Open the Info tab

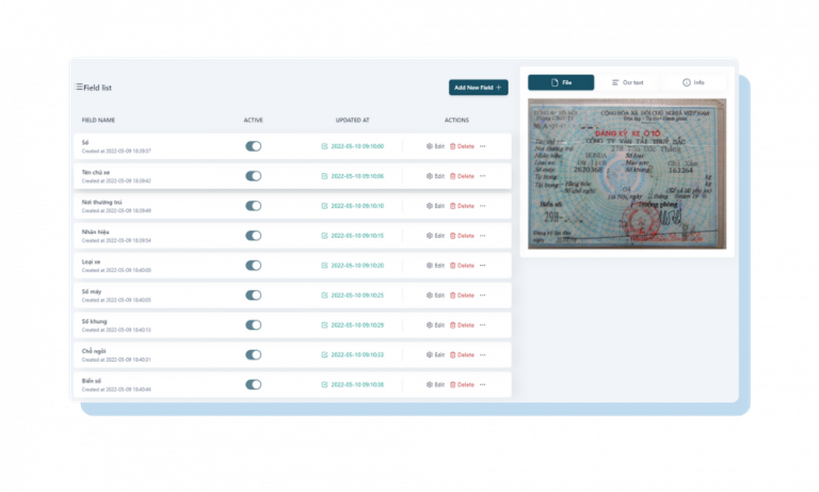(693, 83)
